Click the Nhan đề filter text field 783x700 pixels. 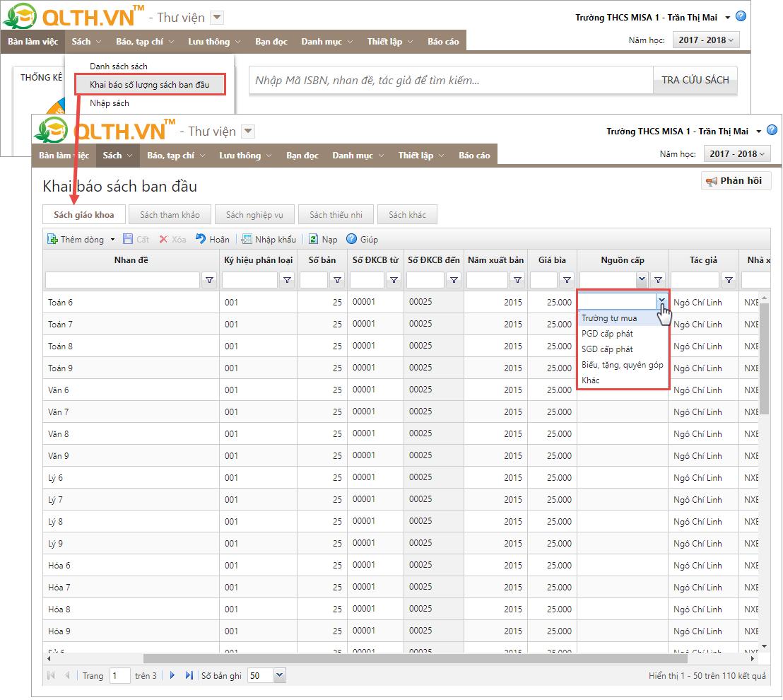click(x=122, y=281)
